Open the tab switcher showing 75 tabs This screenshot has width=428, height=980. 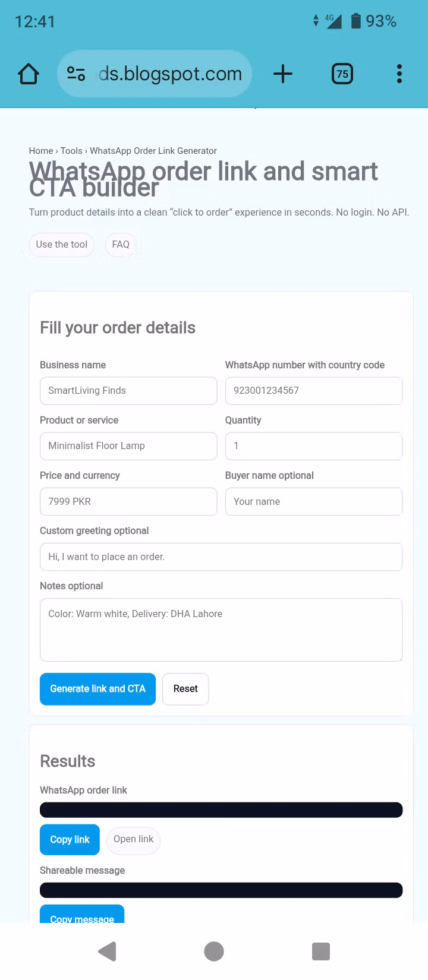click(x=342, y=74)
